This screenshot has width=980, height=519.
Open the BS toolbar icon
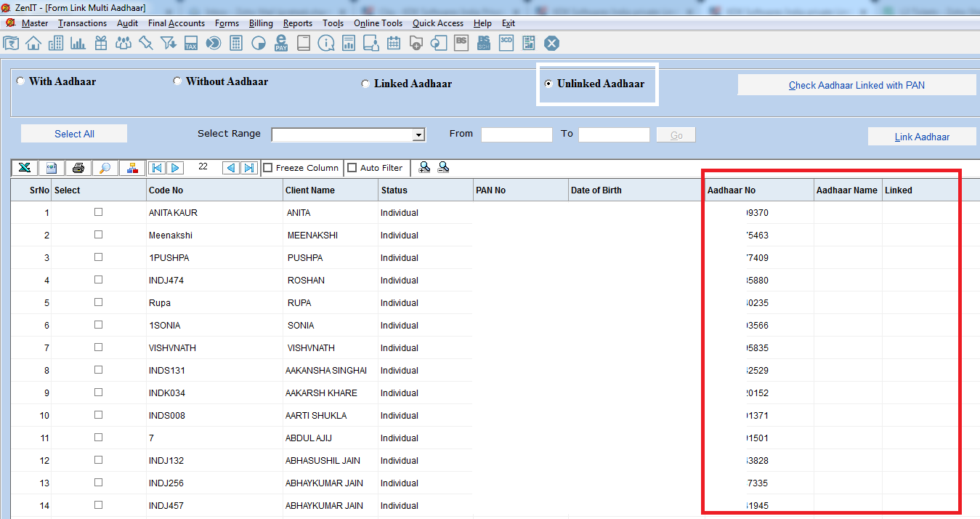[461, 43]
